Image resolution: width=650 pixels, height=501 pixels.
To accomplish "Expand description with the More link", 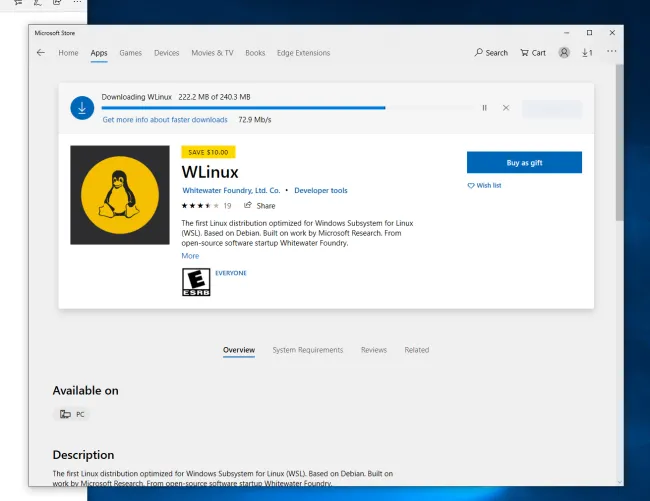I will (x=190, y=256).
